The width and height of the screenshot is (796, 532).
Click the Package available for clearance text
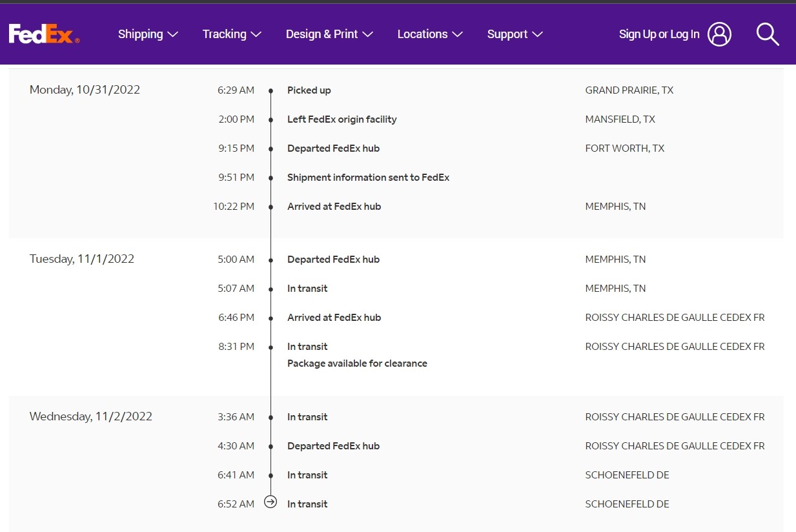tap(357, 363)
